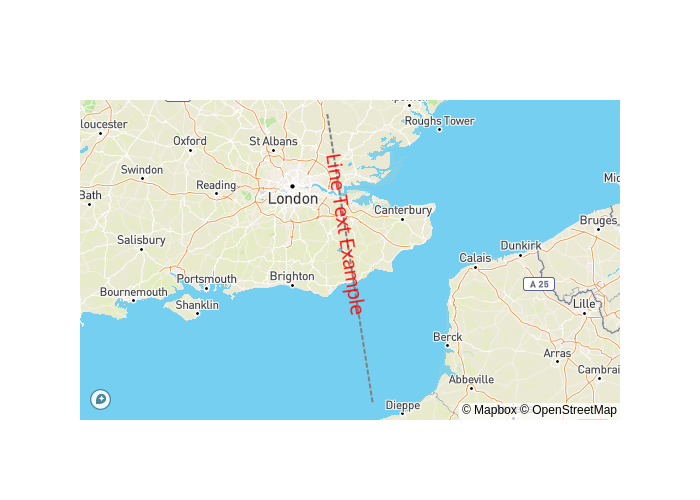Image resolution: width=700 pixels, height=500 pixels.
Task: Click the Bournemouth place label
Action: tap(133, 292)
